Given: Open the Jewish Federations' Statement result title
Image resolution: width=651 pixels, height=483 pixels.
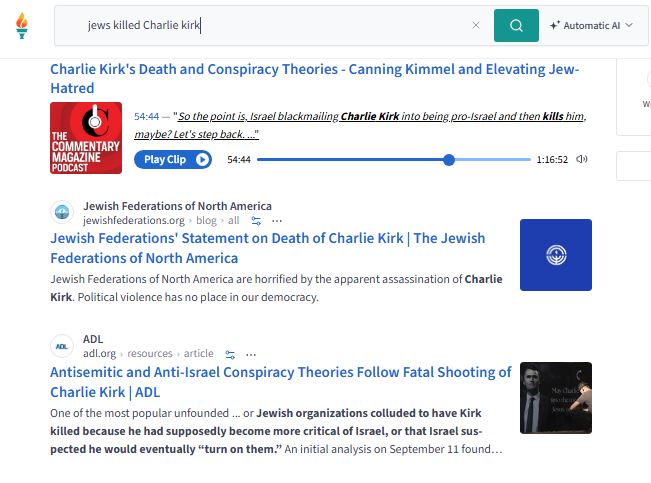Looking at the screenshot, I should [x=268, y=248].
